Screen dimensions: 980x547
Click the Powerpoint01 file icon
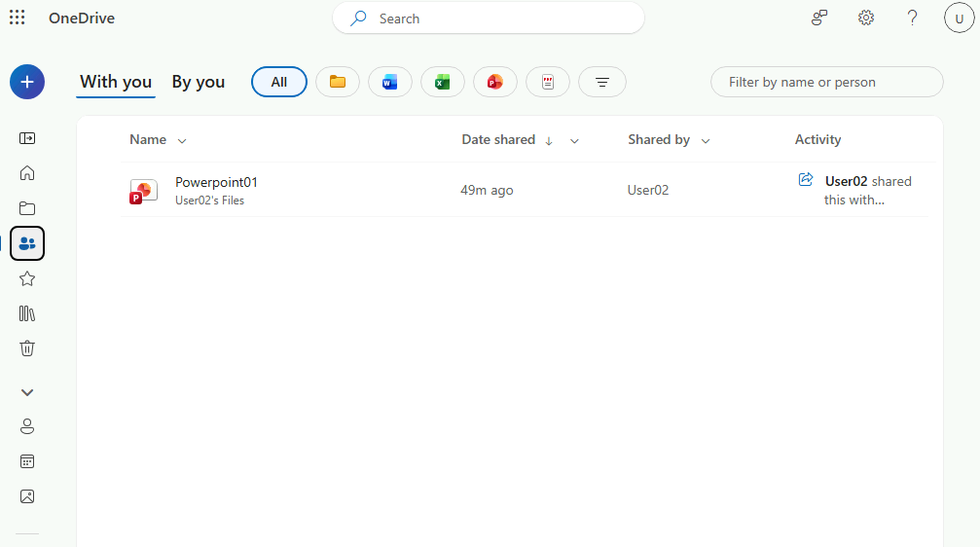(x=143, y=192)
